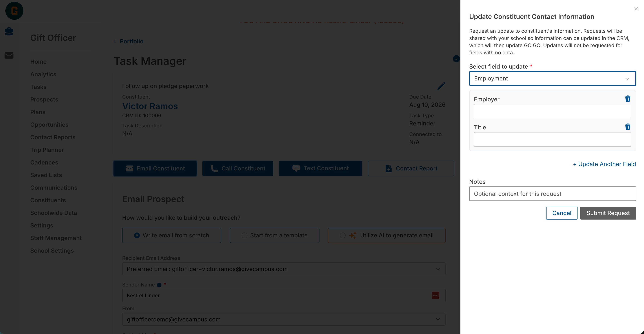This screenshot has height=334, width=644.
Task: Select Start from a template option
Action: [x=274, y=235]
